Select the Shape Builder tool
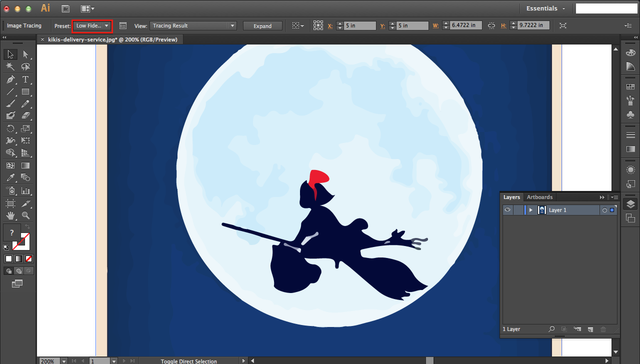This screenshot has width=640, height=364. click(10, 153)
